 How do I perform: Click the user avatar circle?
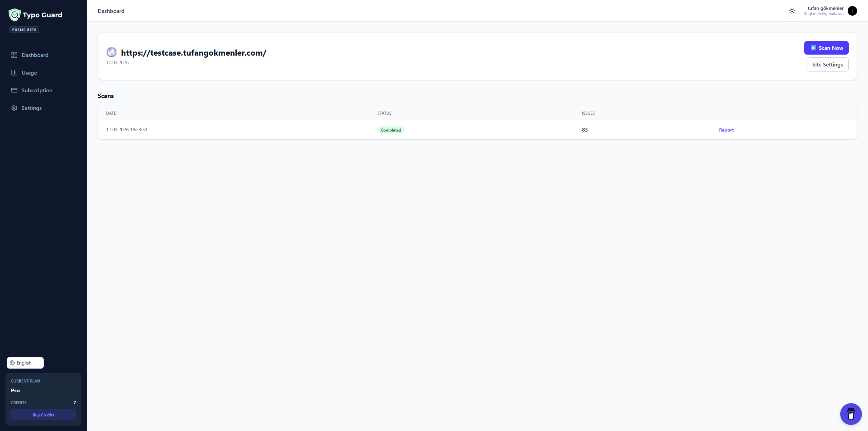point(852,11)
